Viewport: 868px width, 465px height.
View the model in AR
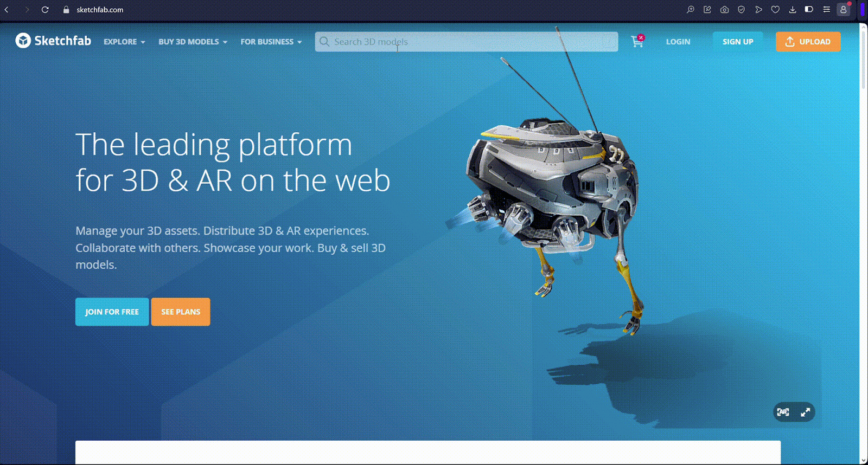pyautogui.click(x=783, y=412)
